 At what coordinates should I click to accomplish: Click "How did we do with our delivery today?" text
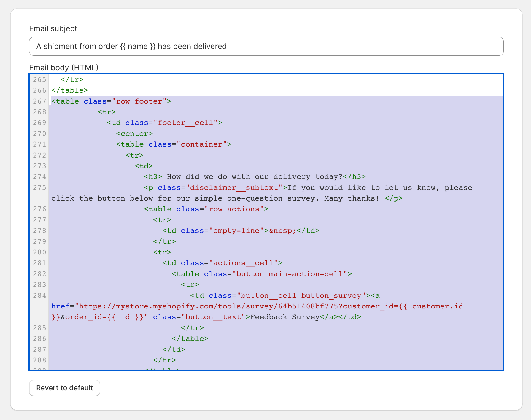pos(255,176)
